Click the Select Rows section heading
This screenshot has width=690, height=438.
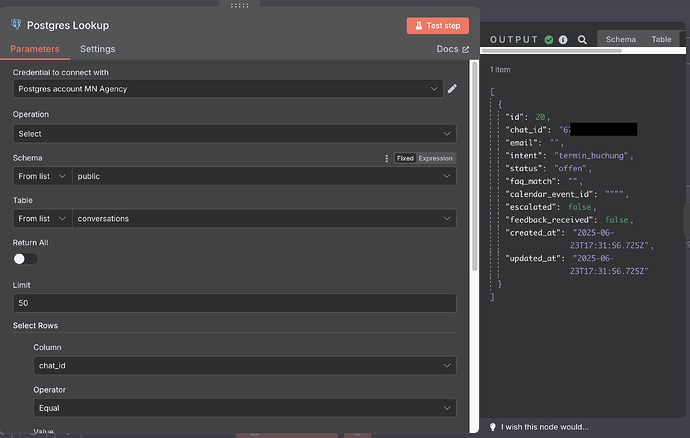35,326
